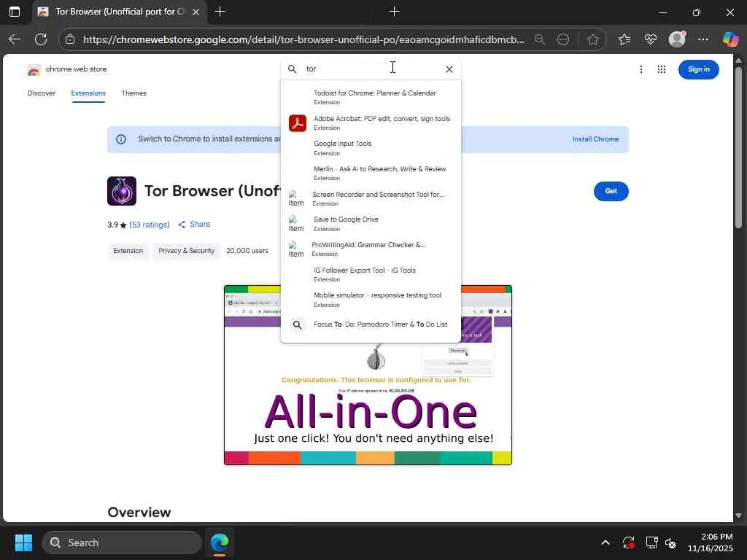Viewport: 747px width, 560px height.
Task: Open the Edge profile avatar
Action: coord(677,39)
